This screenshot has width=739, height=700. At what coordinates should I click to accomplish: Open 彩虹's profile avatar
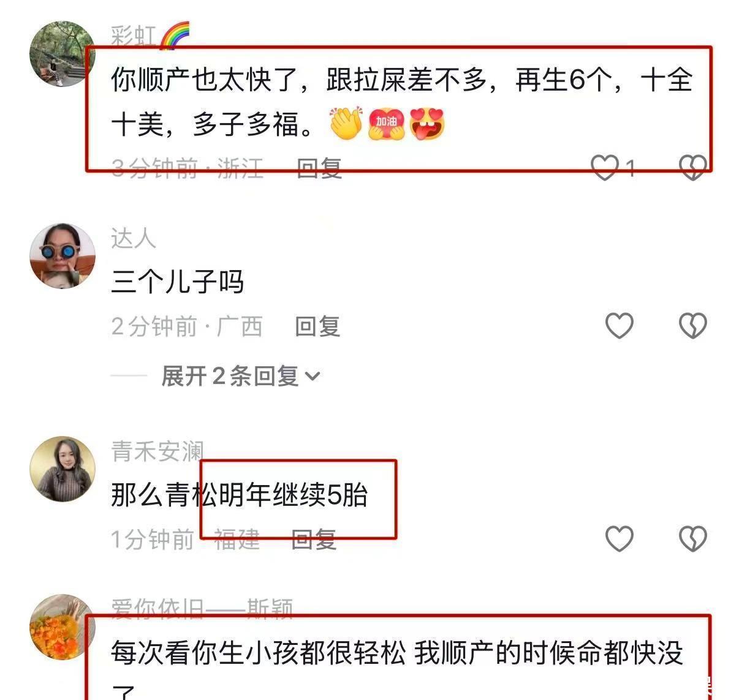(x=62, y=54)
